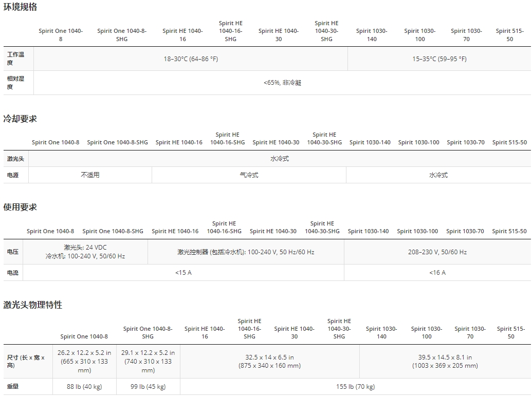The height and width of the screenshot is (396, 532).
Task: Click the <15 A current cell
Action: click(183, 273)
